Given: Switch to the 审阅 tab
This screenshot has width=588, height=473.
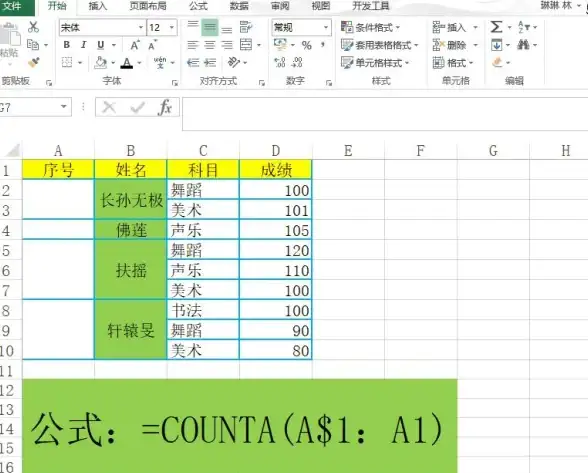Looking at the screenshot, I should point(280,6).
